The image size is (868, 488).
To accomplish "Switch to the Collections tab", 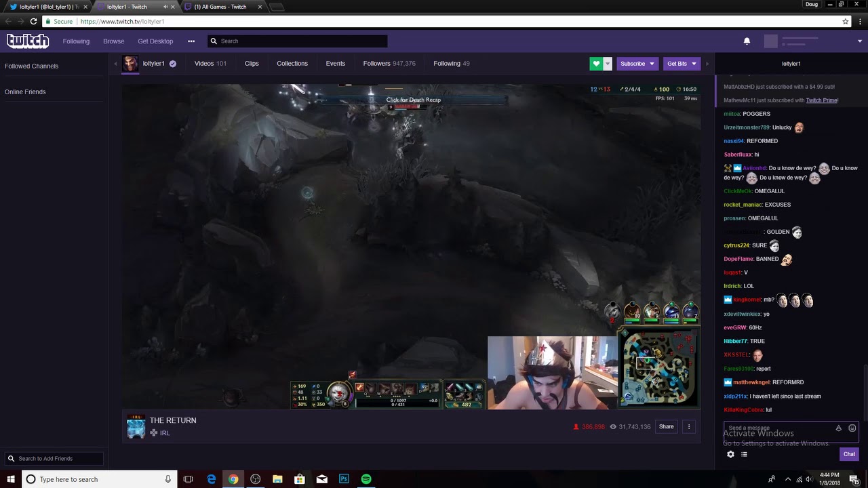I will 292,64.
